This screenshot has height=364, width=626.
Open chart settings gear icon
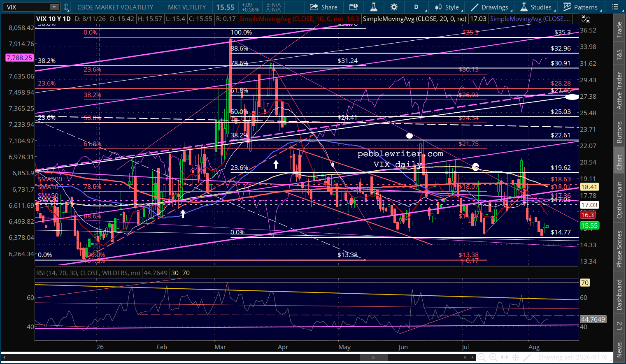tap(394, 7)
